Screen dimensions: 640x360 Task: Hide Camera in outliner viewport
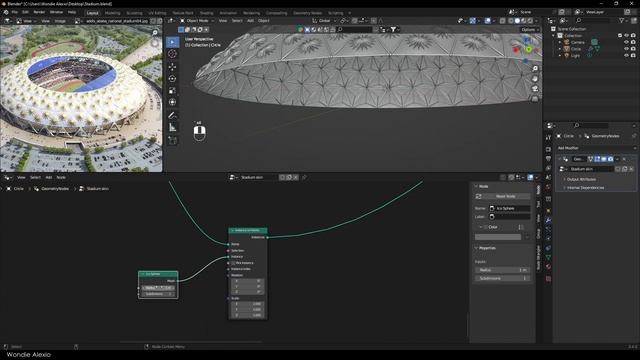pos(627,42)
